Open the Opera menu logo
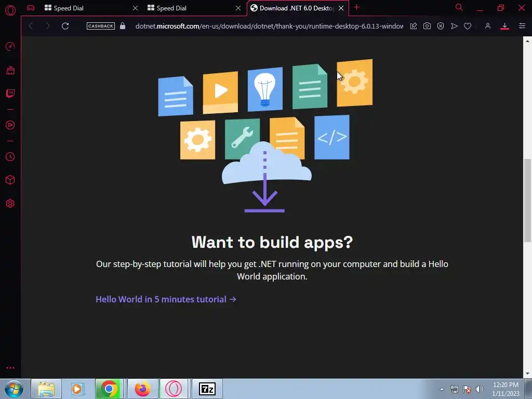532x399 pixels. (x=10, y=10)
